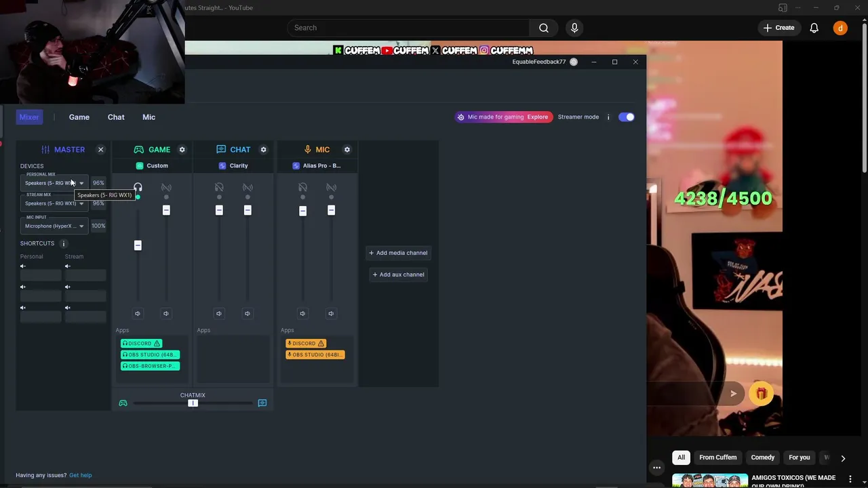Viewport: 868px width, 488px height.
Task: Click the YouTube search magnifier icon
Action: point(544,28)
